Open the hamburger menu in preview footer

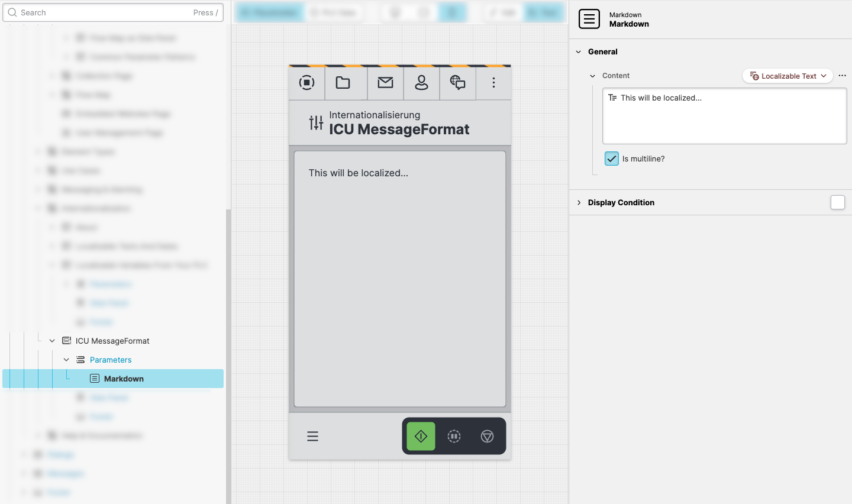313,437
